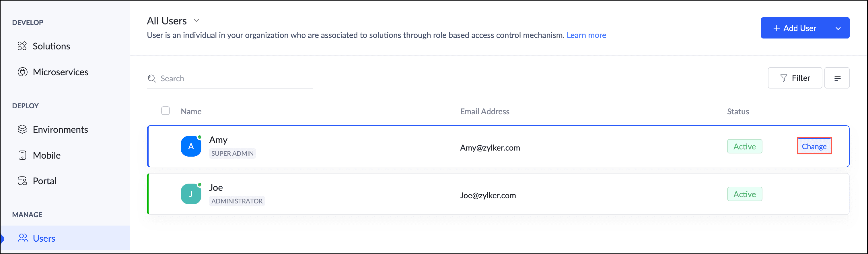The width and height of the screenshot is (868, 254).
Task: Open the Filter panel
Action: coord(795,78)
